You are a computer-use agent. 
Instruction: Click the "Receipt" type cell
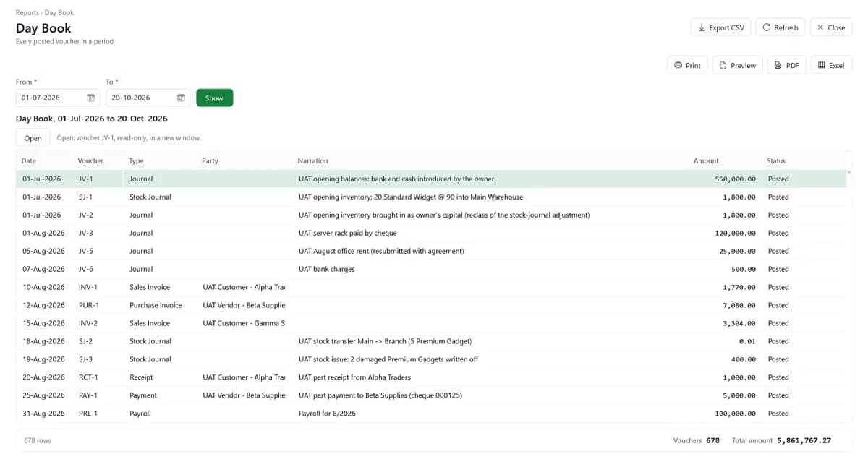pyautogui.click(x=141, y=377)
